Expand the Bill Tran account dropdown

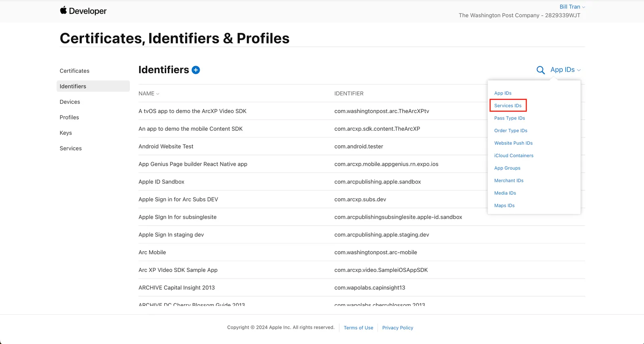coord(572,7)
